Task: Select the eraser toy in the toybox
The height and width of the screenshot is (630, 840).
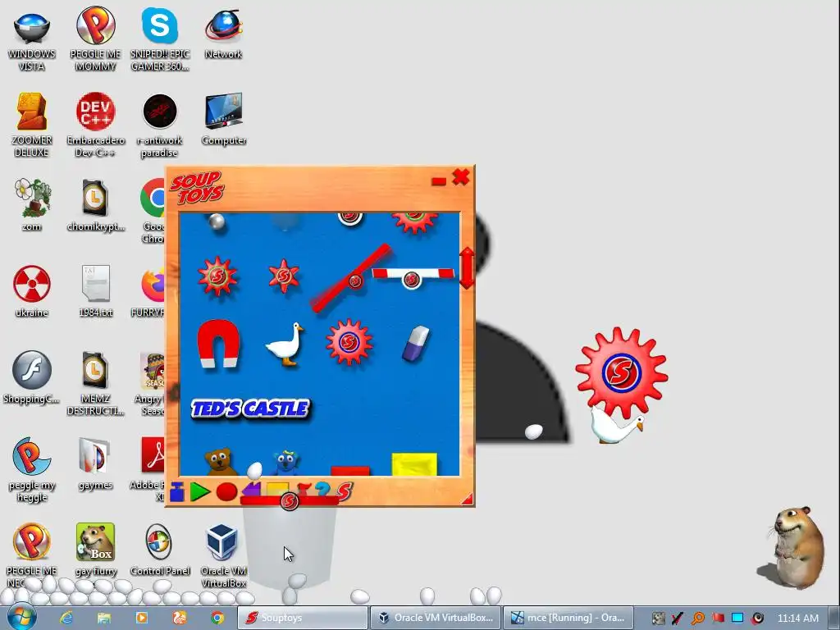Action: click(416, 344)
